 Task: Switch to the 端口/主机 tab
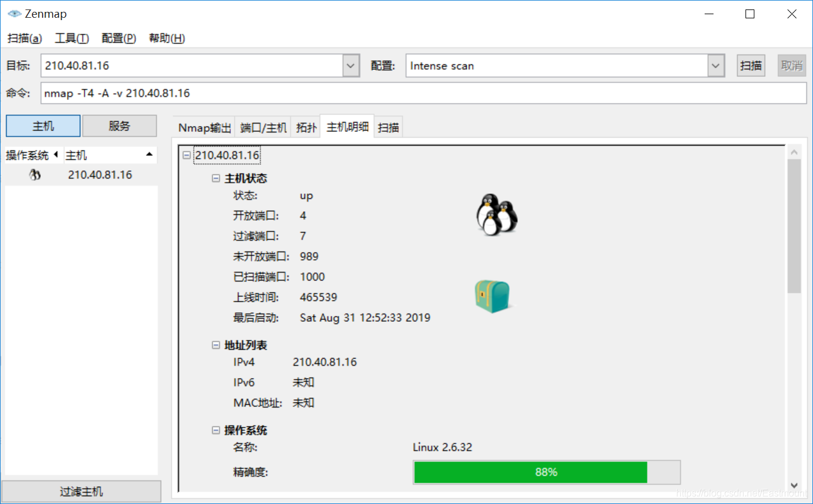point(263,128)
